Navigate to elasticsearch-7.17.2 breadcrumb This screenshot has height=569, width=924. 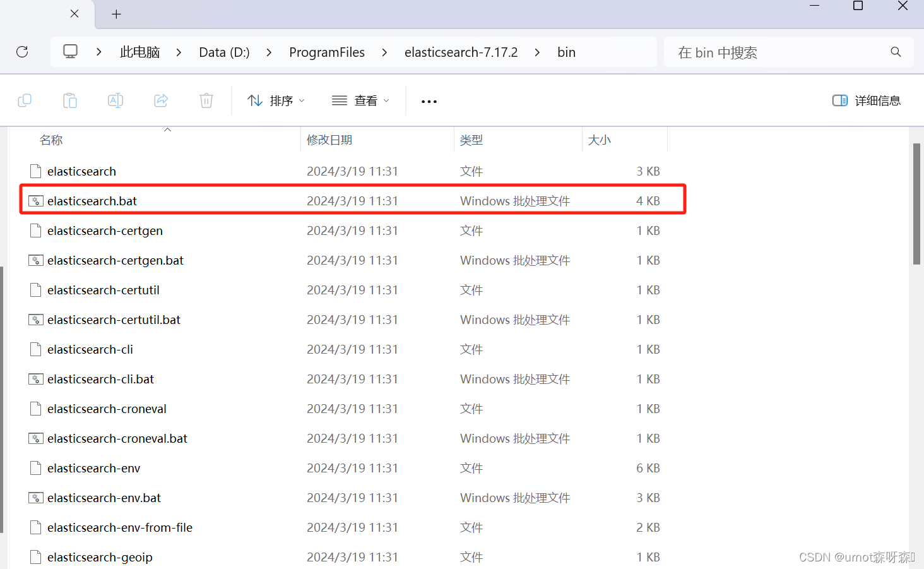461,52
